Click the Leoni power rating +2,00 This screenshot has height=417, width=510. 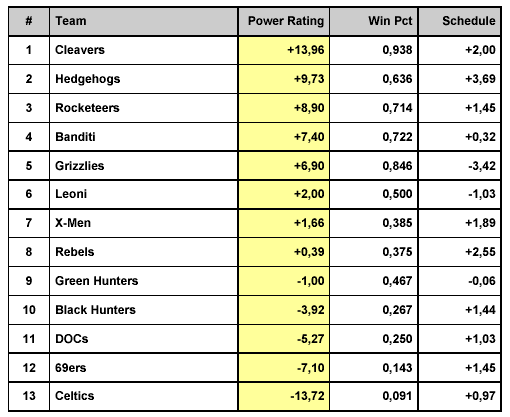(309, 194)
